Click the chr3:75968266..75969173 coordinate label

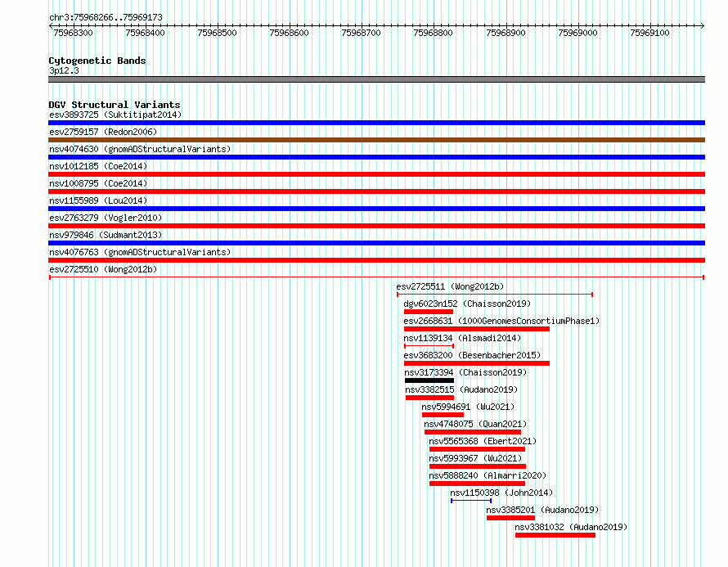click(106, 18)
